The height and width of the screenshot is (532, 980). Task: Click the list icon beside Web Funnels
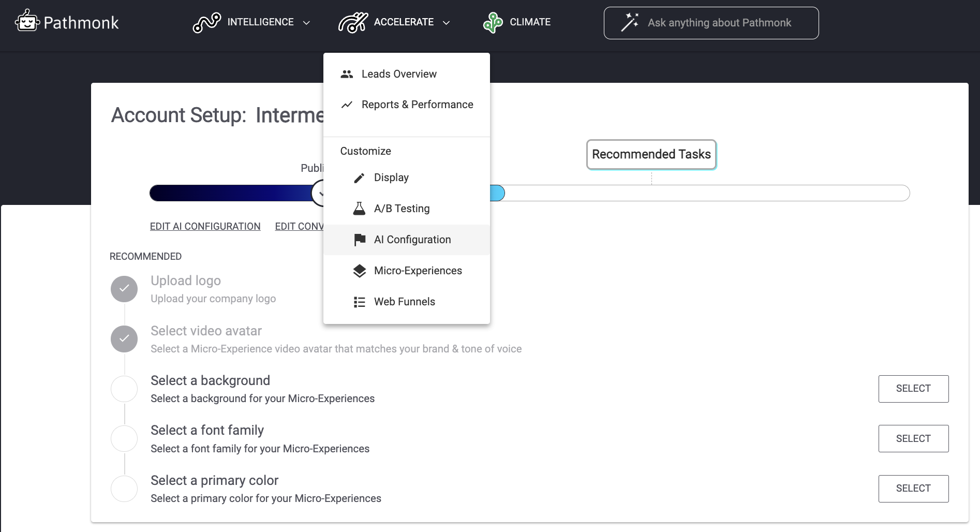(x=359, y=302)
